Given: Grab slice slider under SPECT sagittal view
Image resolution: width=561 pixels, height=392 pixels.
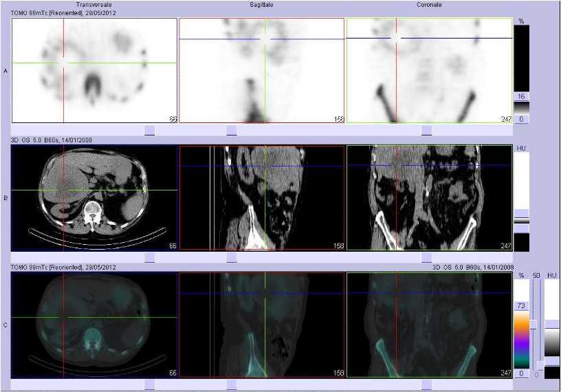Looking at the screenshot, I should tap(232, 130).
